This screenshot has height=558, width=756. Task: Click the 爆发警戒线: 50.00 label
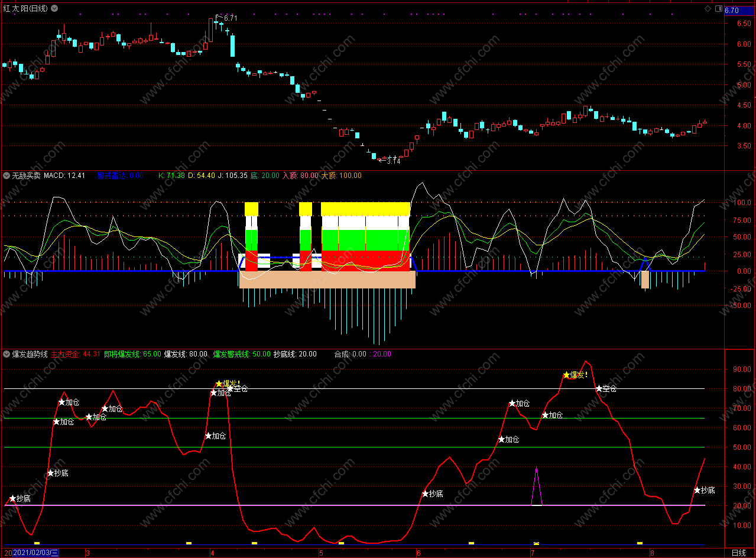pos(242,355)
